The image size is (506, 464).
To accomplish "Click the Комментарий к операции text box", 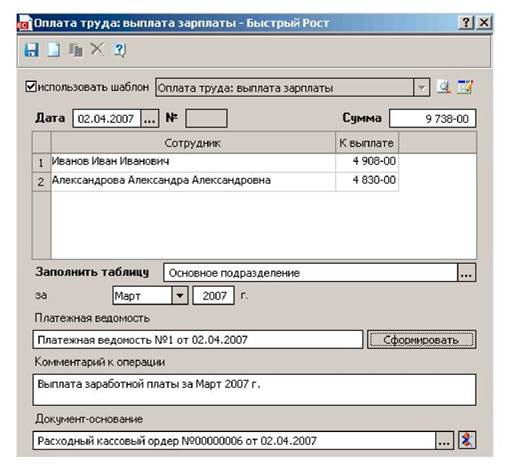I will [254, 390].
